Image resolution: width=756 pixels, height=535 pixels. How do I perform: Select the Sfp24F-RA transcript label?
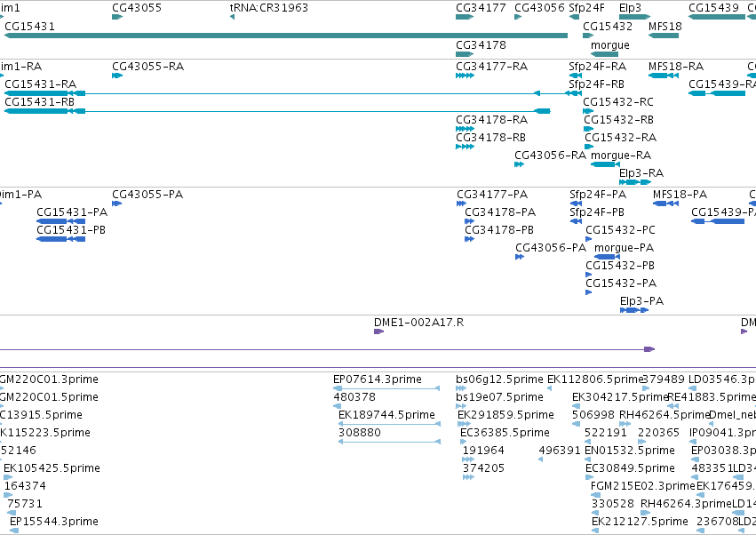coord(597,66)
